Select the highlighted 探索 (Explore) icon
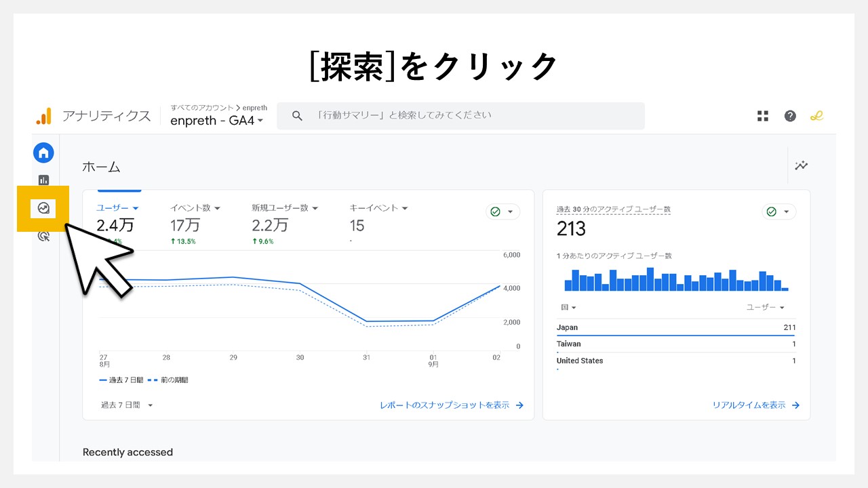Viewport: 868px width, 488px height. coord(43,209)
